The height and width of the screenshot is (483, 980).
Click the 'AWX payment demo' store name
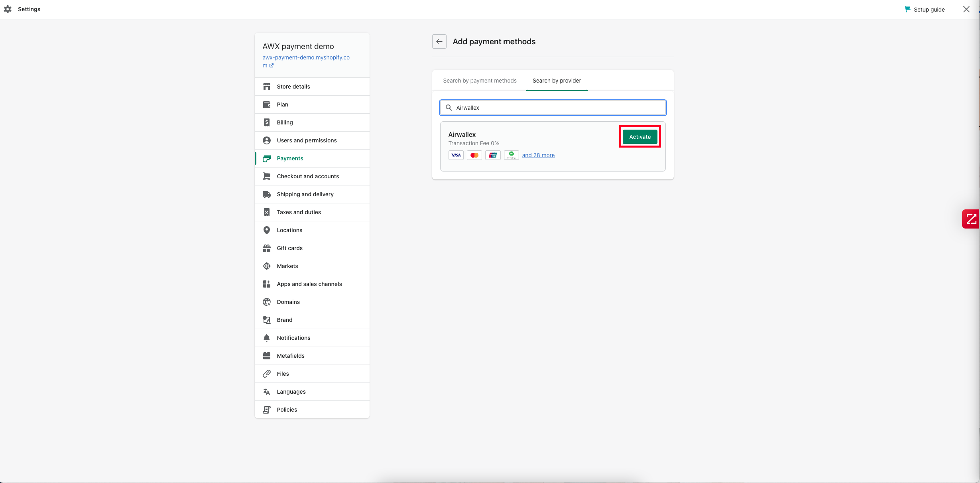[x=298, y=46]
